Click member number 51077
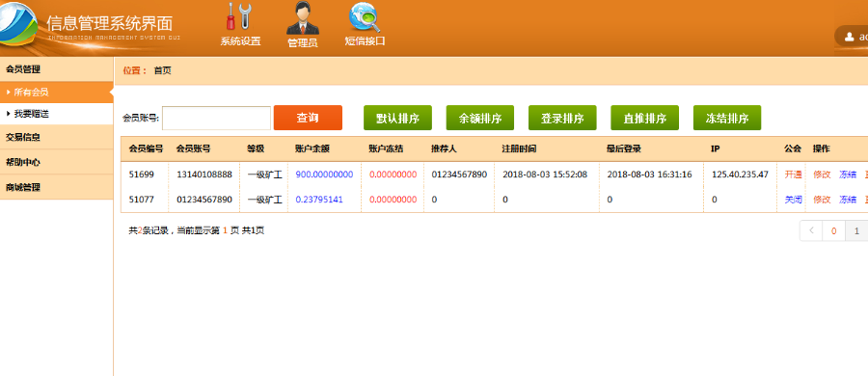The height and width of the screenshot is (376, 868). point(141,200)
